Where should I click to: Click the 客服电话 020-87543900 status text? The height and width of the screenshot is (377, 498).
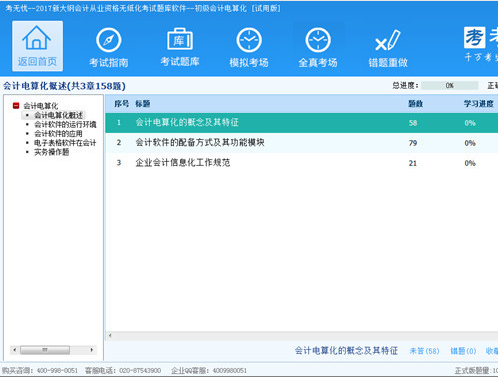tap(123, 370)
